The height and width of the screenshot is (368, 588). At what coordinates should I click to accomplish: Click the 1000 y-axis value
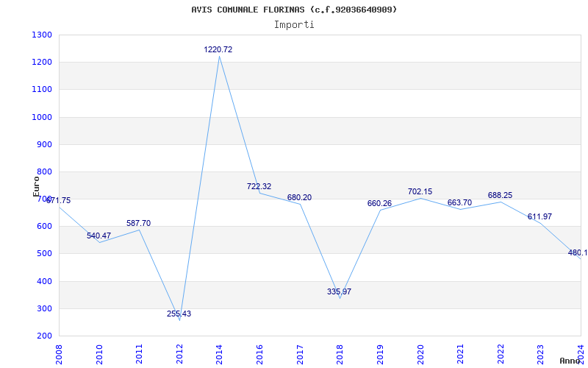[42, 117]
